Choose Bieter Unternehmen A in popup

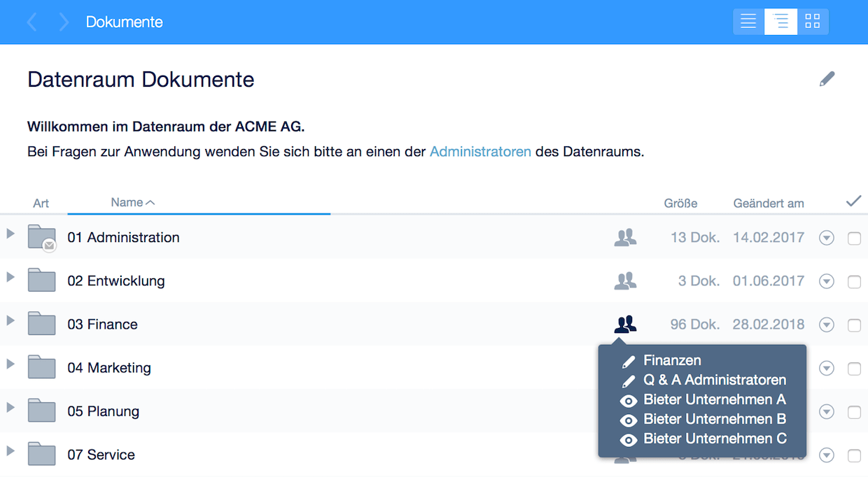tap(714, 400)
